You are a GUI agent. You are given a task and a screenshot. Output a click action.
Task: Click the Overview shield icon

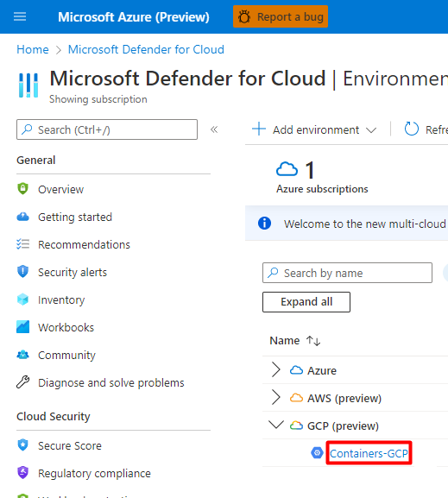point(23,189)
